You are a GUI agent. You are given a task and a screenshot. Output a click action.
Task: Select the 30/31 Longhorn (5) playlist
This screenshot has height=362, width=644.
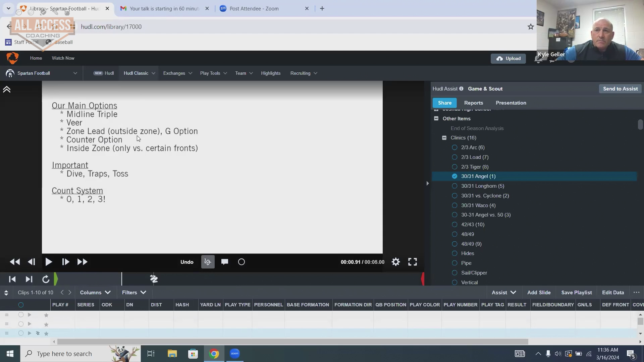(x=454, y=186)
